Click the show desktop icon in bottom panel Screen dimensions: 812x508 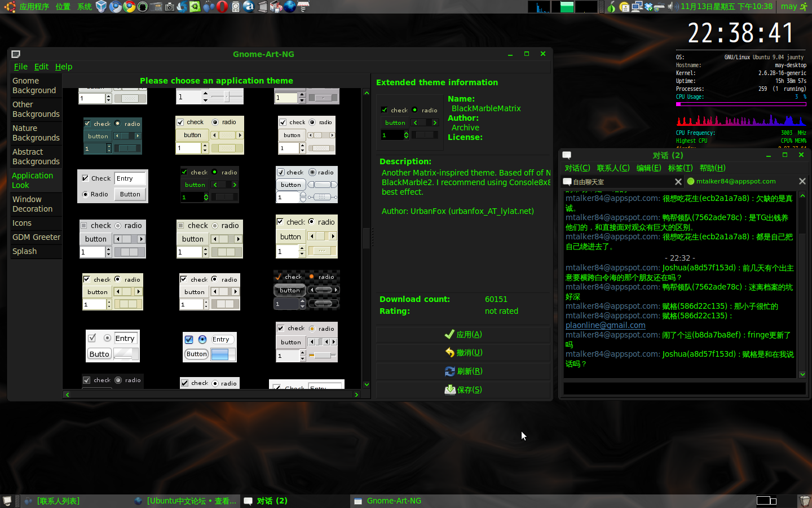[7, 501]
